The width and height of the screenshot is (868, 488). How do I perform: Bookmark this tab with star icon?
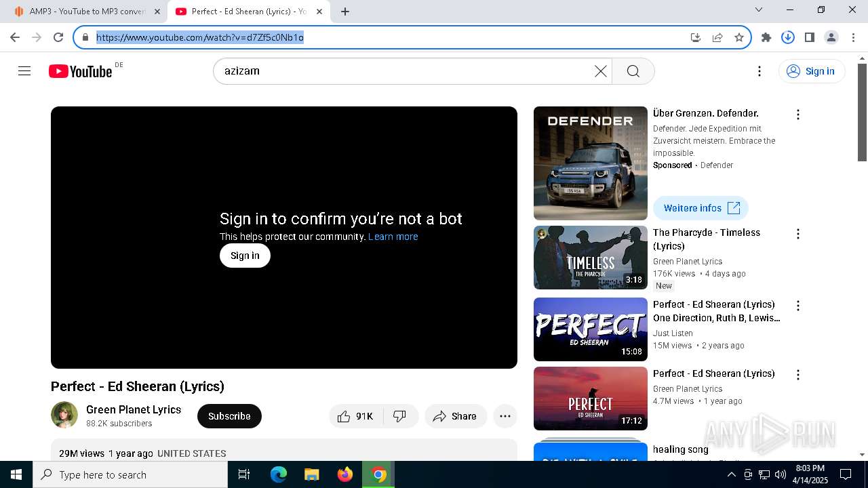[739, 37]
